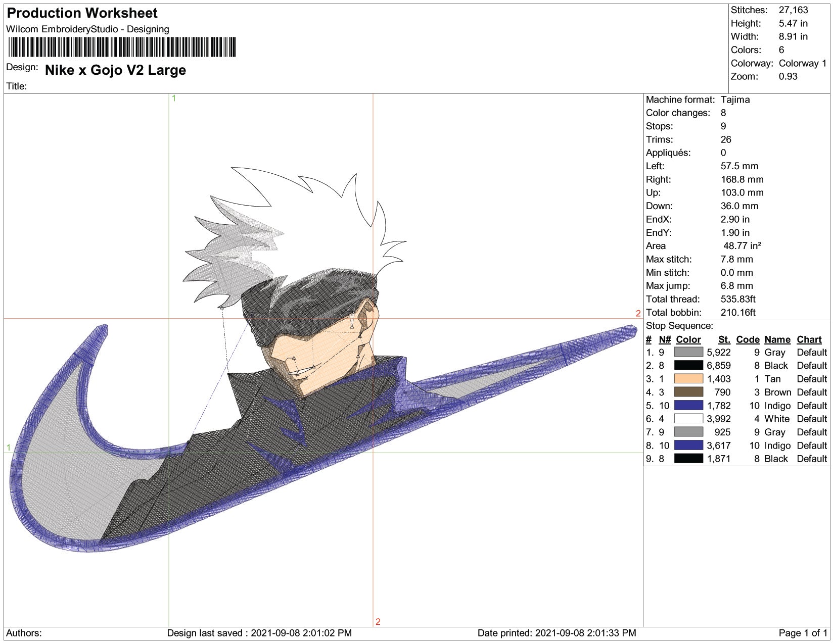The width and height of the screenshot is (834, 644).
Task: Click the right extent value '168.8 mm'
Action: tap(742, 179)
